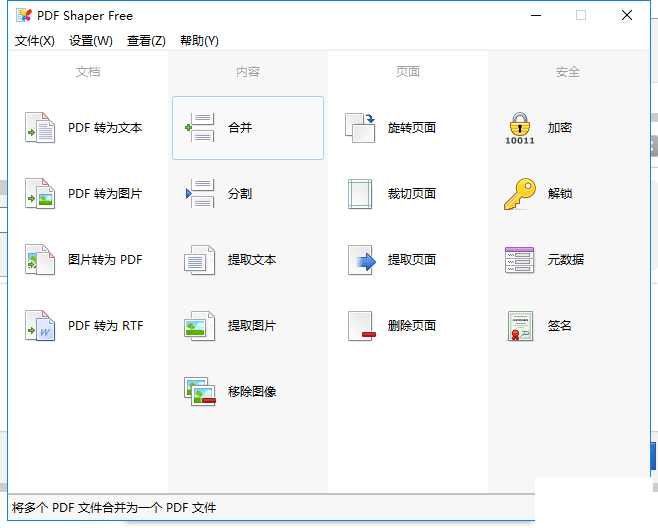
Task: Choose the 提取文本 icon
Action: 200,259
